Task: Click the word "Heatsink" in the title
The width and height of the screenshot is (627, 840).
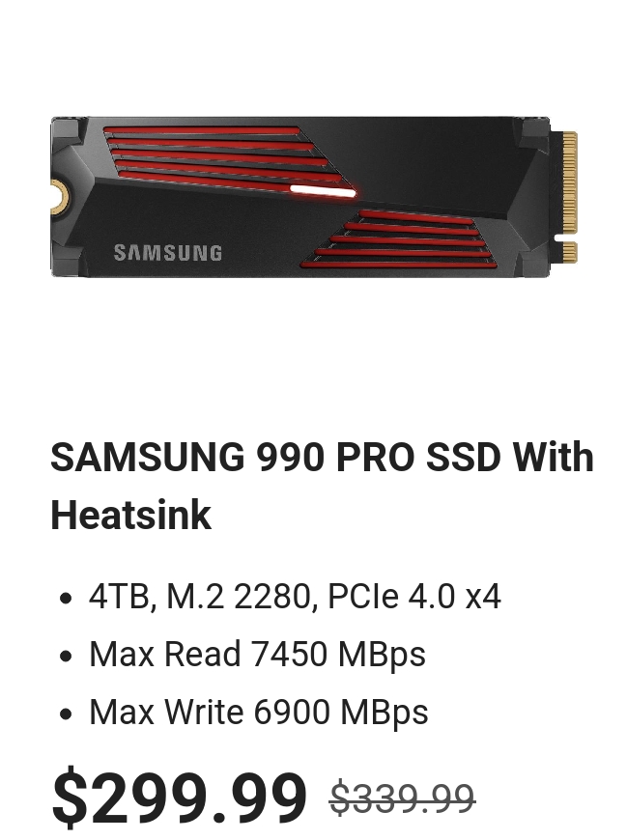Action: click(130, 515)
